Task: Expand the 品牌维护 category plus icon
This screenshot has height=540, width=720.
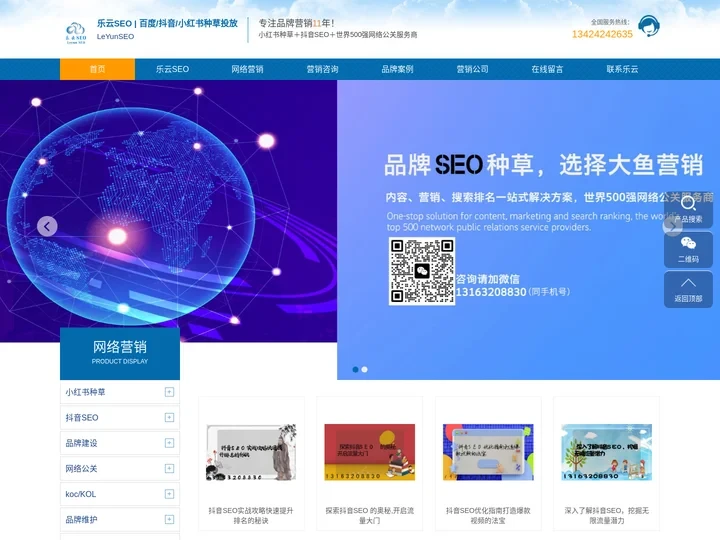Action: click(169, 519)
